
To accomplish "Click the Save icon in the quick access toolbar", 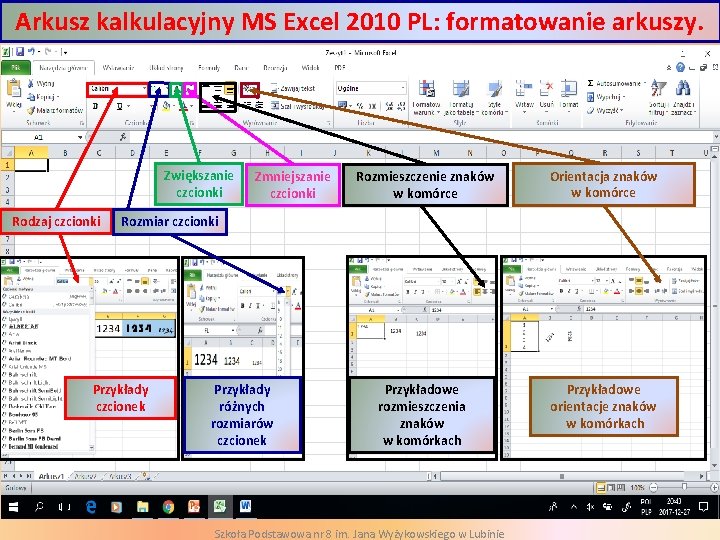I will 20,52.
